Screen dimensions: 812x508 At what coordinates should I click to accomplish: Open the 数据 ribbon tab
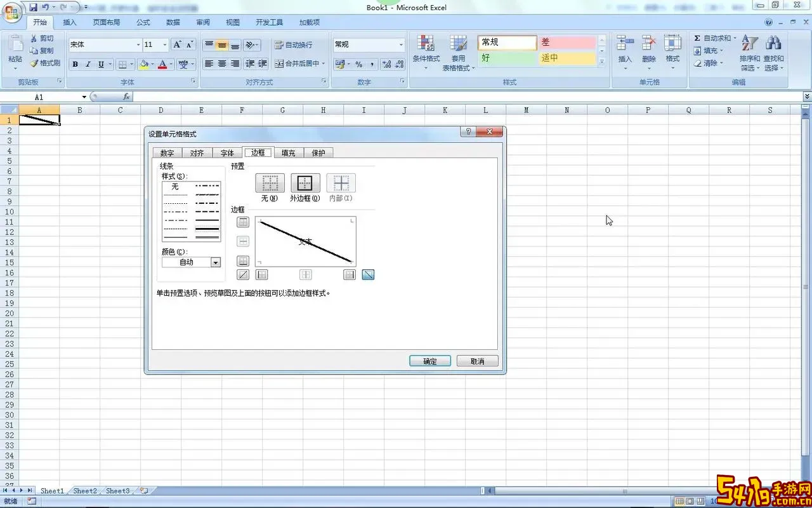click(173, 22)
